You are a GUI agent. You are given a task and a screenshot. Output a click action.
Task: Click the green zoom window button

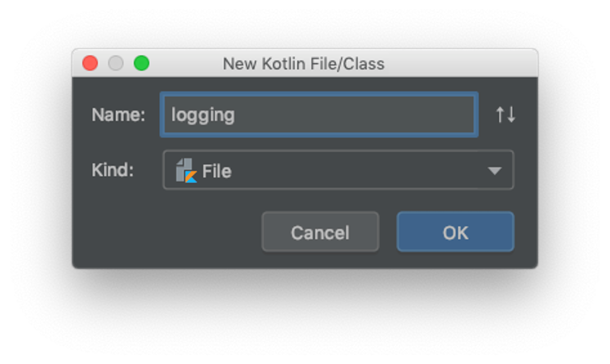pyautogui.click(x=141, y=63)
